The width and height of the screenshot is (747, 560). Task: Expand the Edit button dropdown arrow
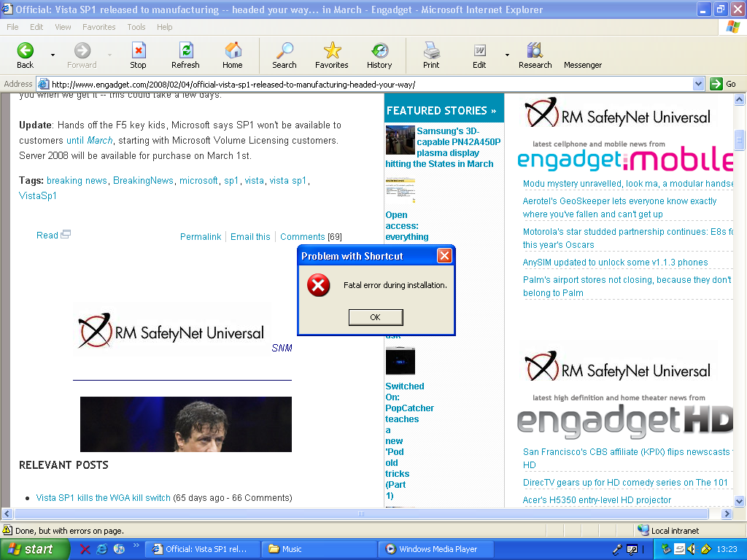(x=507, y=55)
